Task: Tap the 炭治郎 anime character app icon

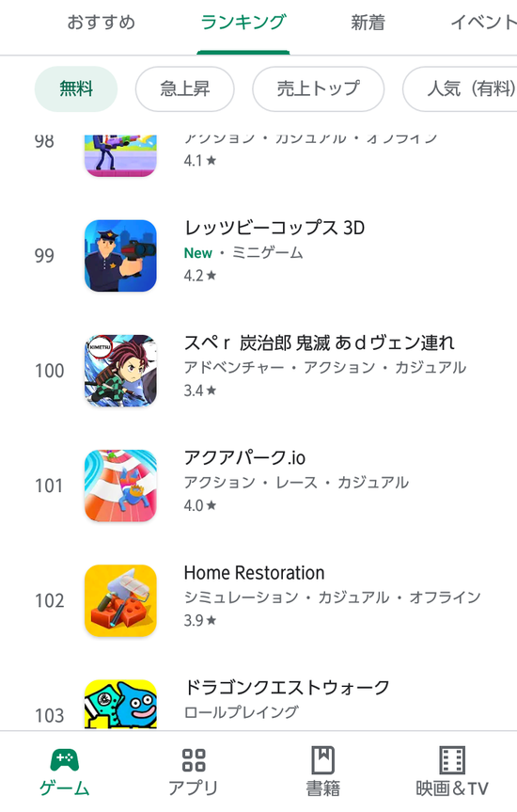Action: (x=120, y=371)
